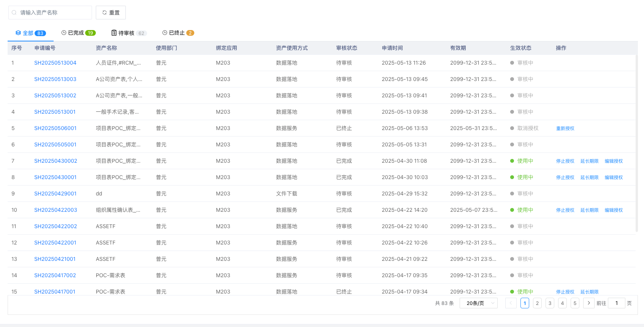
Task: Click 编辑授权 for SH20250422003
Action: 614,210
